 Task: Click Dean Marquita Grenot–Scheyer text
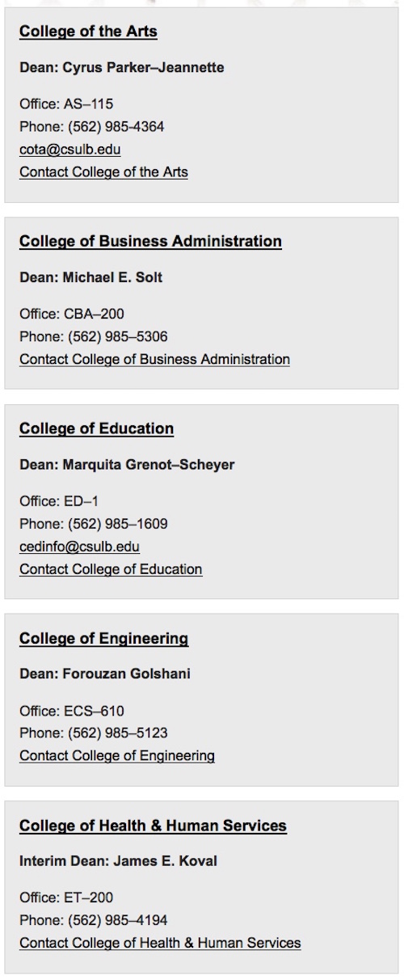click(127, 465)
